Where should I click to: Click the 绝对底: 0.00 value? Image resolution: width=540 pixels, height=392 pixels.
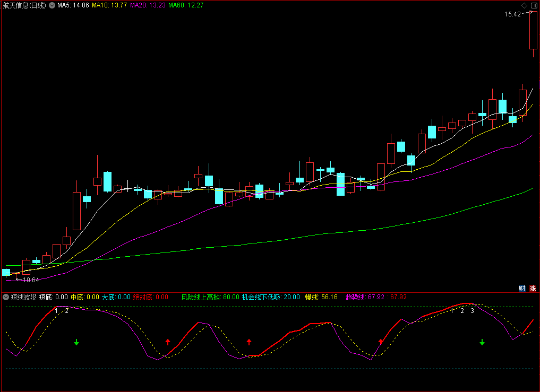pyautogui.click(x=151, y=297)
